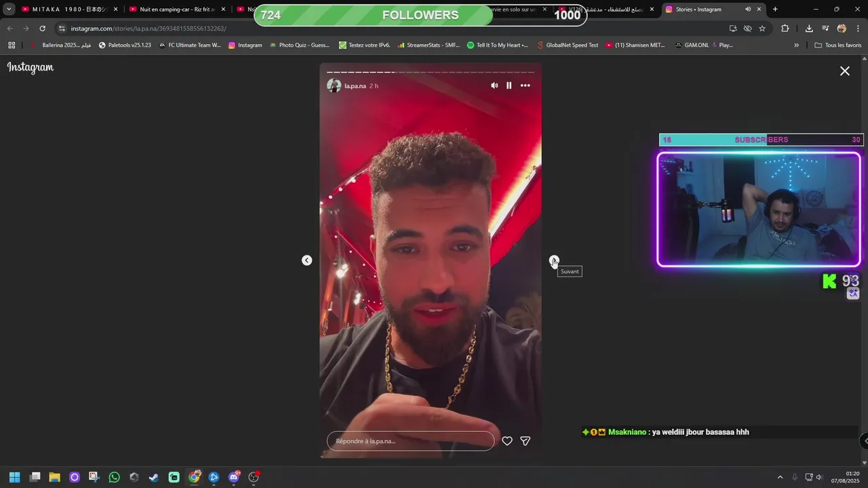Open Chrome three-dot menu
Screen dimensions: 868x488
click(x=858, y=28)
